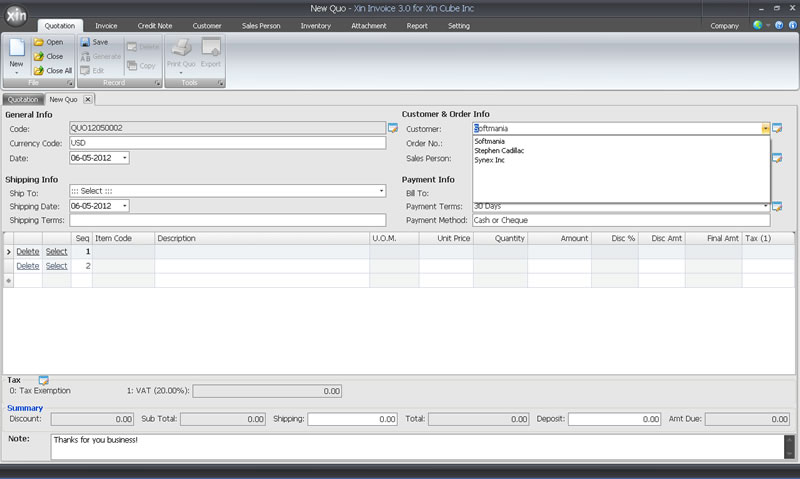Open a quotation file
This screenshot has width=800, height=479.
48,42
